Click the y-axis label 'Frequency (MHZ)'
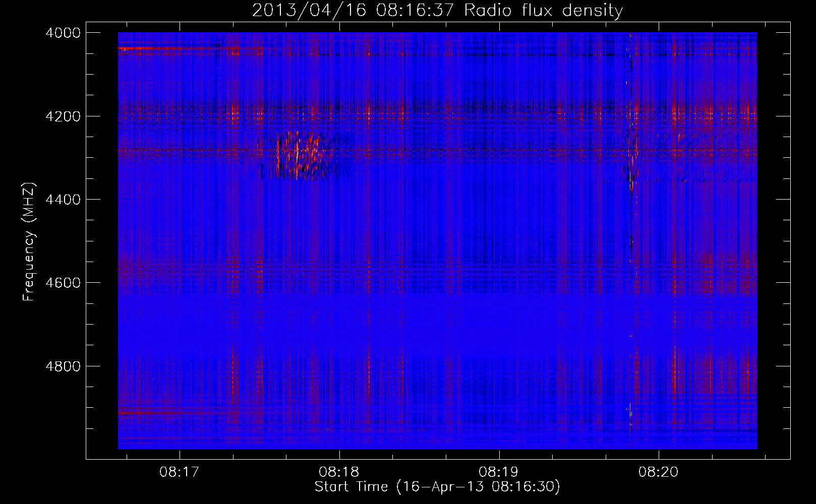The width and height of the screenshot is (816, 504). [x=29, y=242]
